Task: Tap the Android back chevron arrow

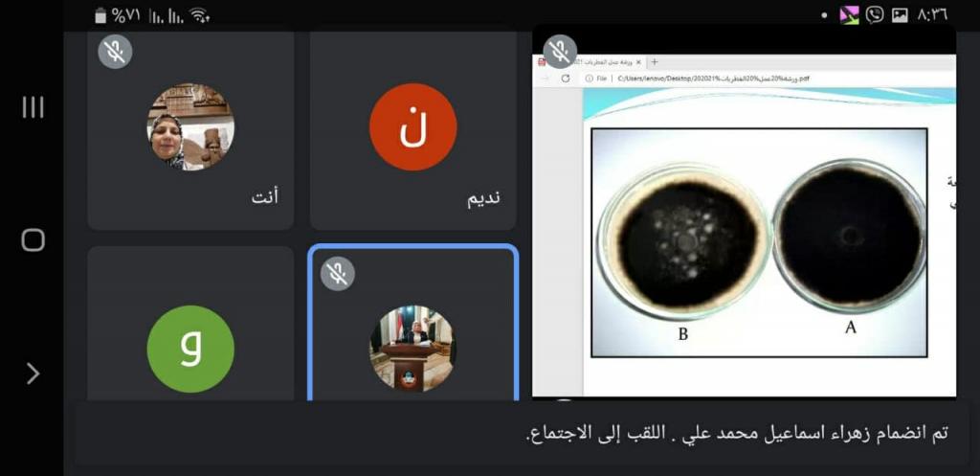Action: pyautogui.click(x=33, y=374)
